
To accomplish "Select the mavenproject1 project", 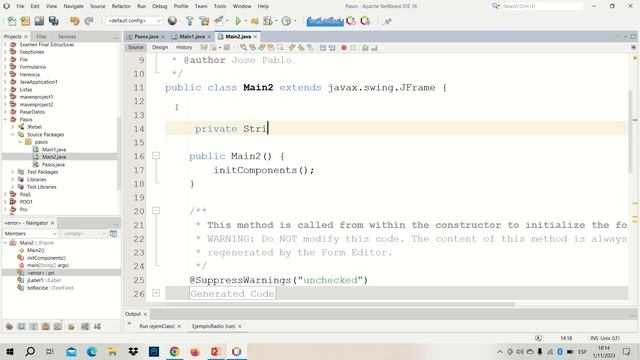I will tap(36, 97).
